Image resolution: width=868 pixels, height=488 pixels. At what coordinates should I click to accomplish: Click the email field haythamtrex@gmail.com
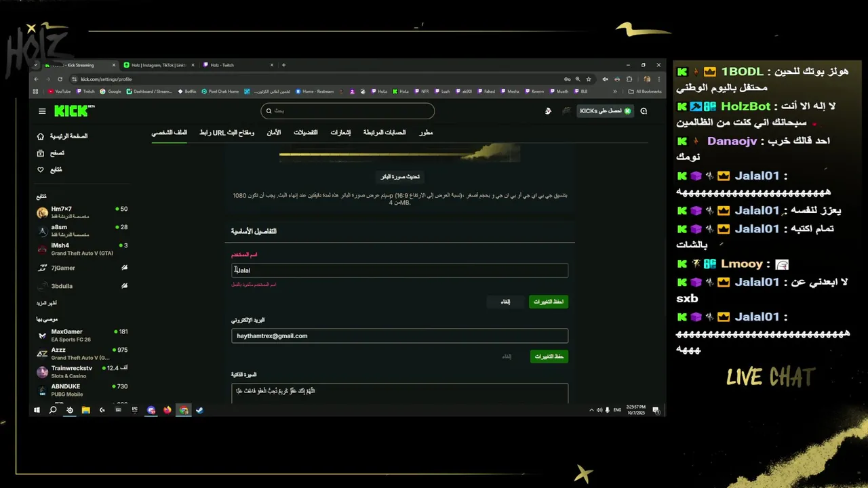399,335
